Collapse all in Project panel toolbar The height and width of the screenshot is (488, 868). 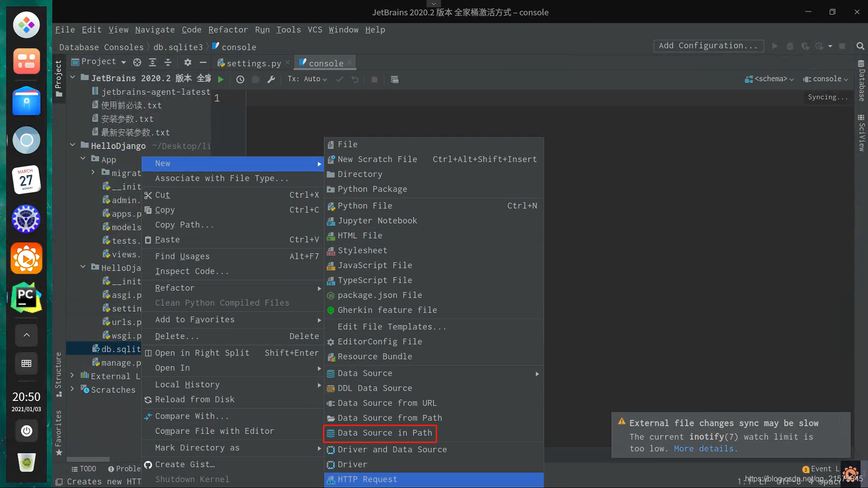tap(168, 62)
